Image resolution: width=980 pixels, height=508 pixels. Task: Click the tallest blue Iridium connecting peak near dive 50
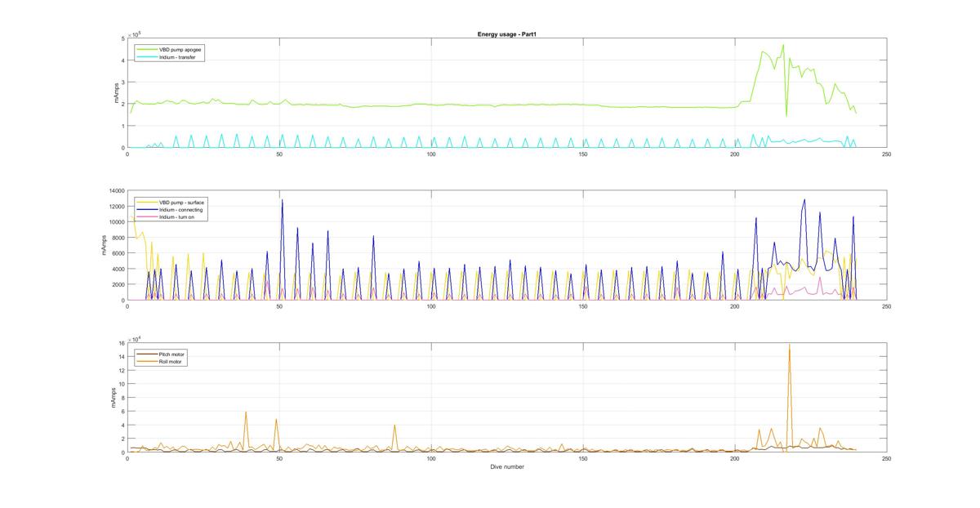click(283, 200)
